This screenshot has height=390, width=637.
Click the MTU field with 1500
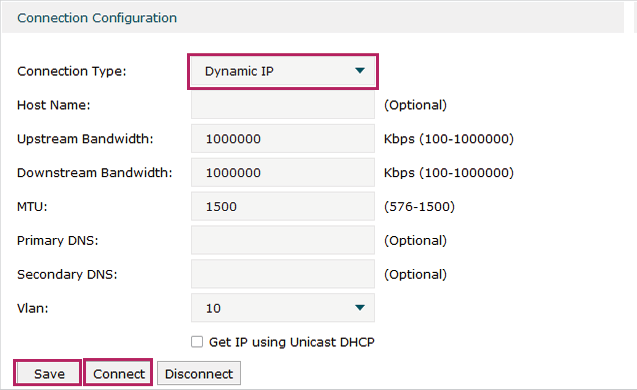(x=283, y=206)
